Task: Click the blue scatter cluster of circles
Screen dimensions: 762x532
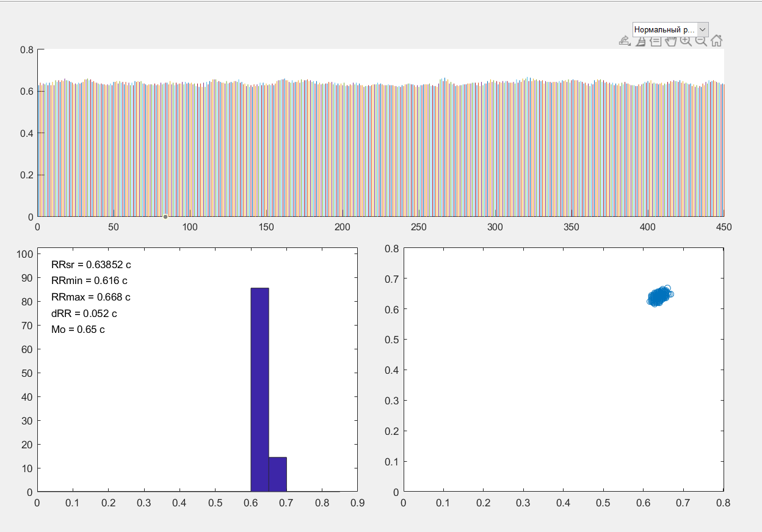Action: coord(659,296)
